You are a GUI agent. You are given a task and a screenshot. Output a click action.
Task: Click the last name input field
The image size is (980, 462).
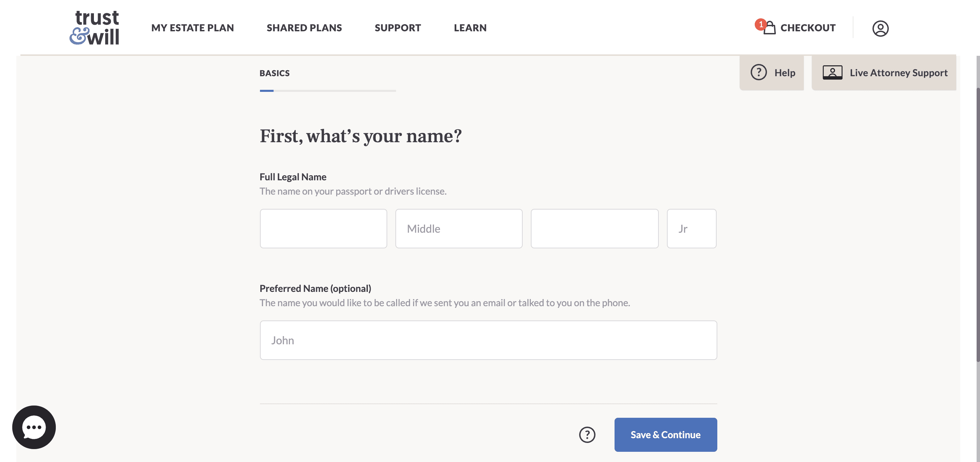[594, 229]
